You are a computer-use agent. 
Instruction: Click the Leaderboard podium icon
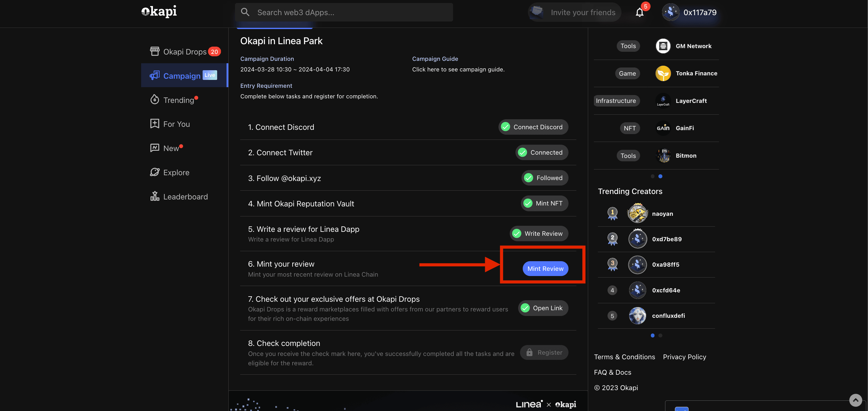click(x=155, y=196)
